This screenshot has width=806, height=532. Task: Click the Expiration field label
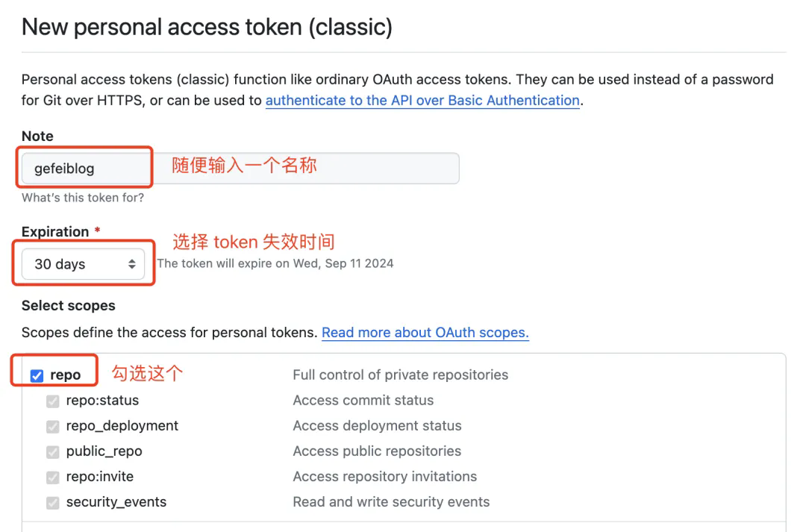(x=55, y=232)
